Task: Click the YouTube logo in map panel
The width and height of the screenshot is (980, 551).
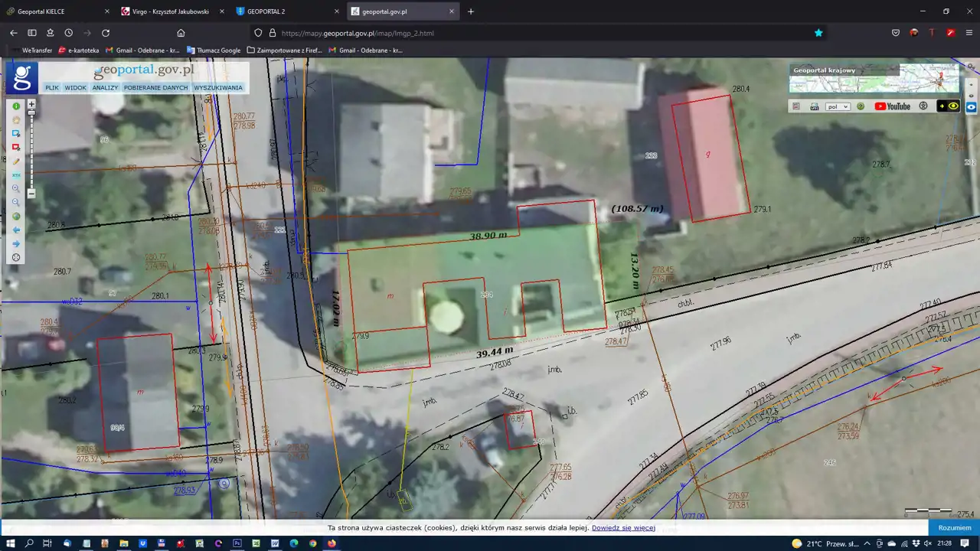Action: pyautogui.click(x=893, y=106)
